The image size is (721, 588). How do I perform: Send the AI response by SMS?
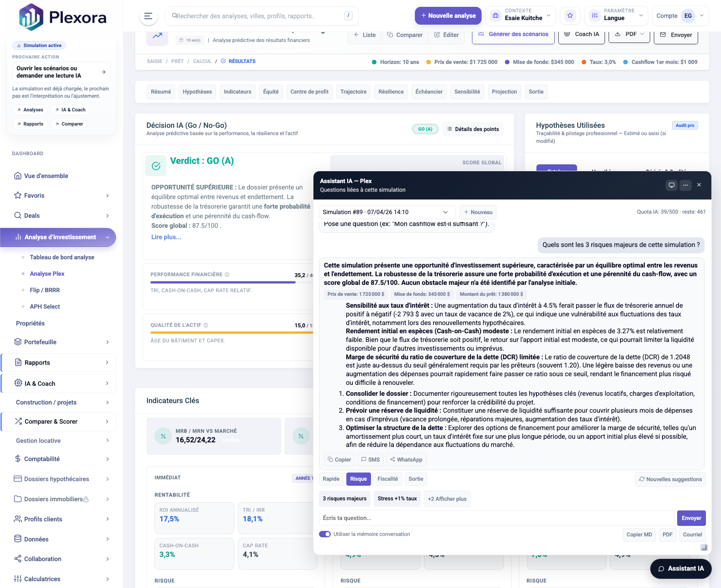370,460
